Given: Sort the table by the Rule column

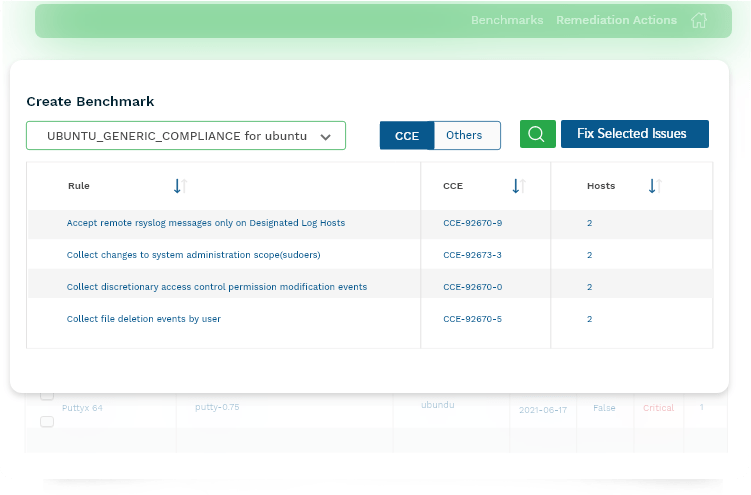Looking at the screenshot, I should coord(180,186).
